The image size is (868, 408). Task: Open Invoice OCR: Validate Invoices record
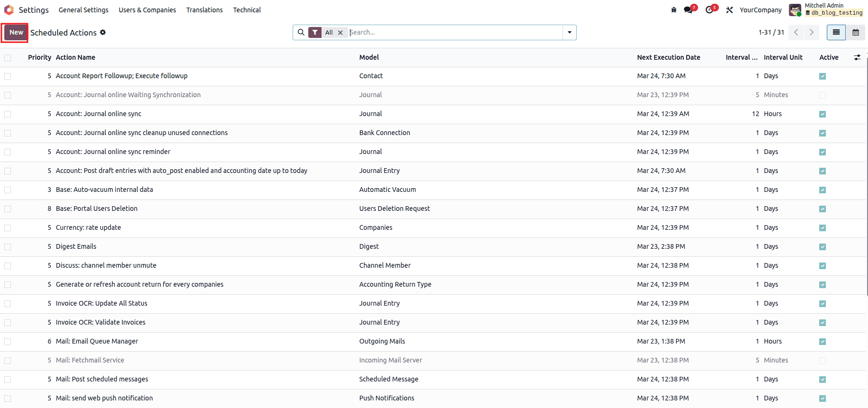click(100, 322)
